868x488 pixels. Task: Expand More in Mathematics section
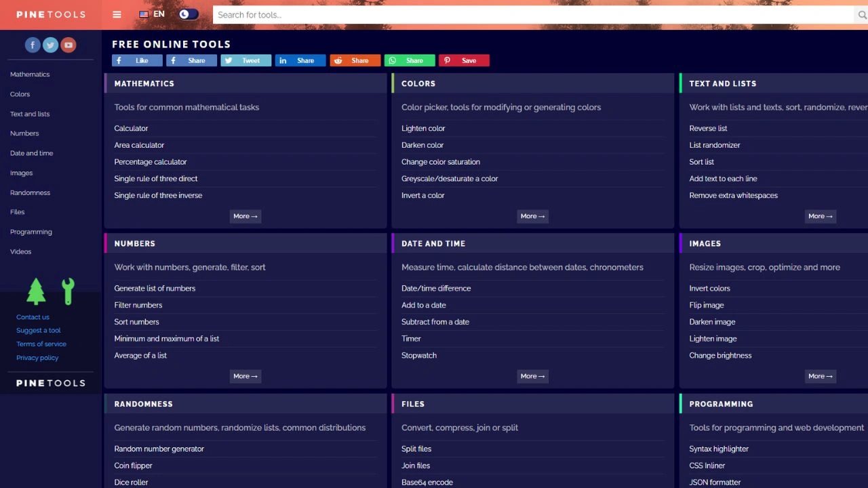[245, 216]
